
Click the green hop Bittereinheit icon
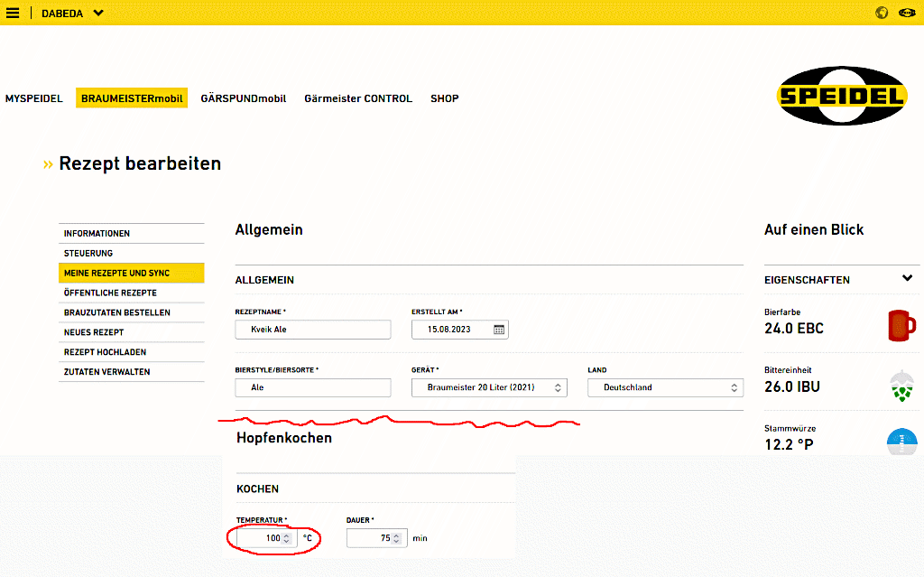point(901,385)
